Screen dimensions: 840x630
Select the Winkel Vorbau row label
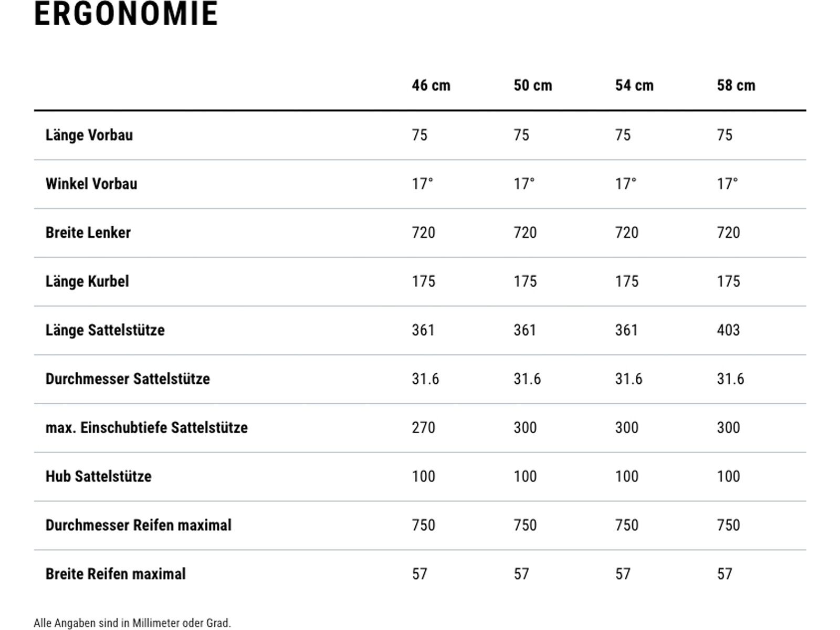coord(91,184)
